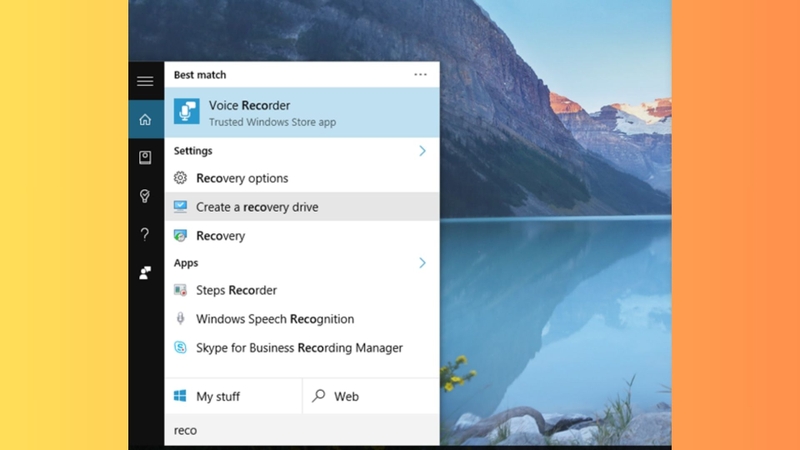
Task: Open the hamburger menu in Cortana sidebar
Action: tap(145, 81)
